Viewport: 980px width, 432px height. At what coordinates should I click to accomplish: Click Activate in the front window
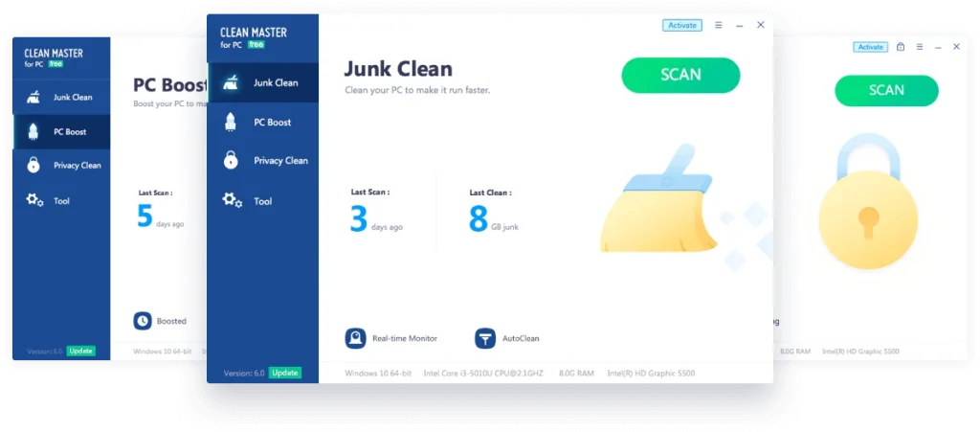(x=681, y=25)
